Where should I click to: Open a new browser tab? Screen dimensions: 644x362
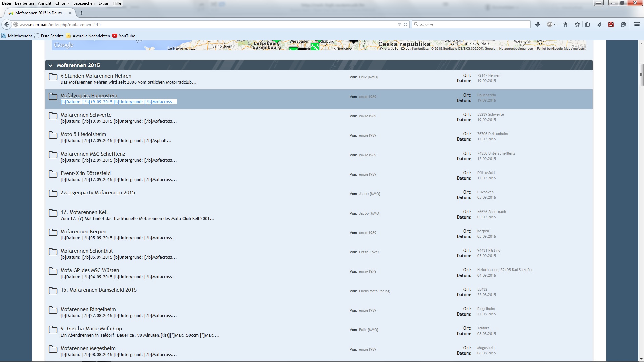point(82,13)
